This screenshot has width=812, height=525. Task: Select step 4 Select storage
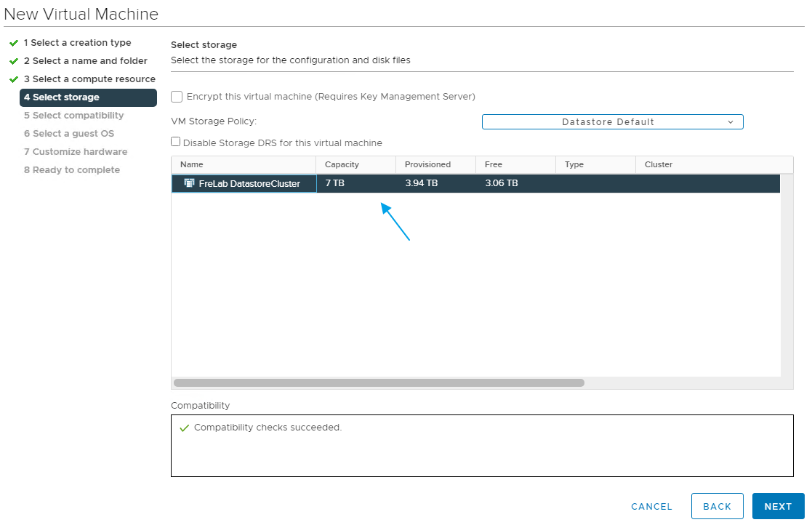coord(88,97)
